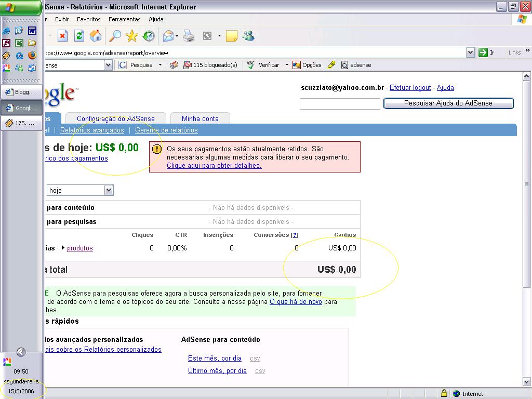Screen dimensions: 532x399
Task: Go to the home page via the house icon
Action: point(96,36)
